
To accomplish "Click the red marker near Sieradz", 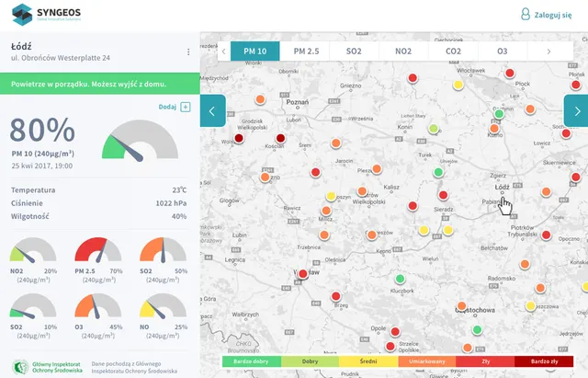I will click(x=443, y=195).
